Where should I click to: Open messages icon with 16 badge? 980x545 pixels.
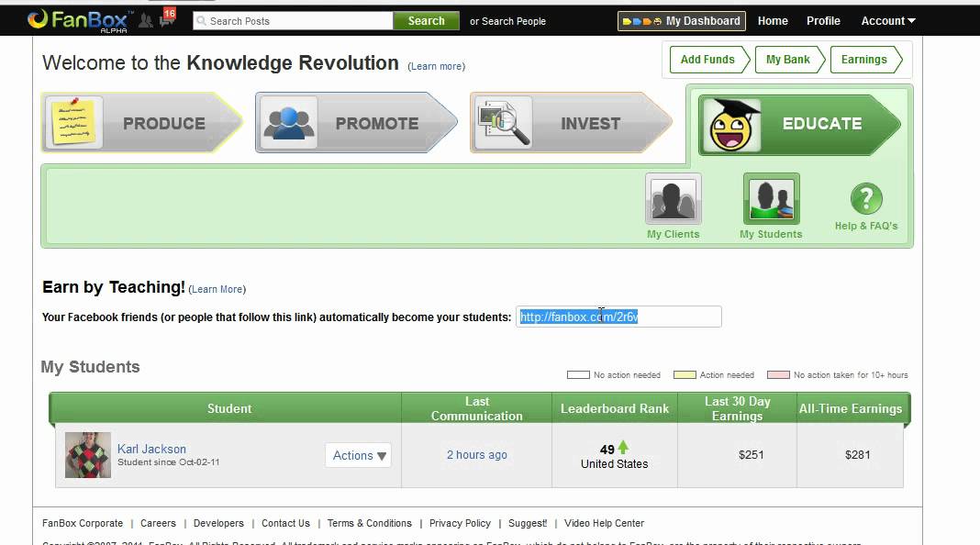(168, 18)
